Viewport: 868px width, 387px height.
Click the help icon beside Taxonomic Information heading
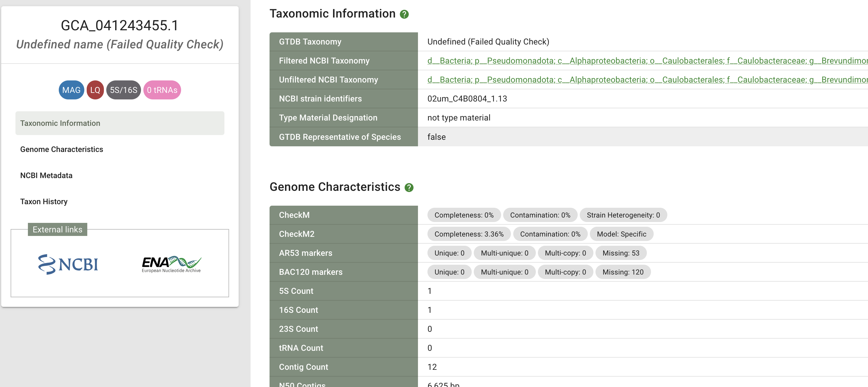click(x=404, y=14)
